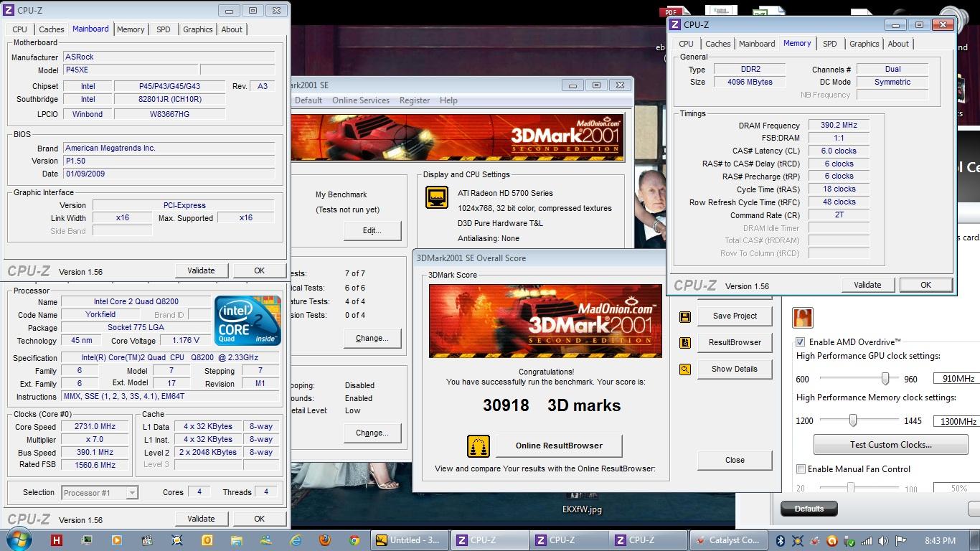Open the red H application in taskbar
The height and width of the screenshot is (551, 980).
point(57,540)
